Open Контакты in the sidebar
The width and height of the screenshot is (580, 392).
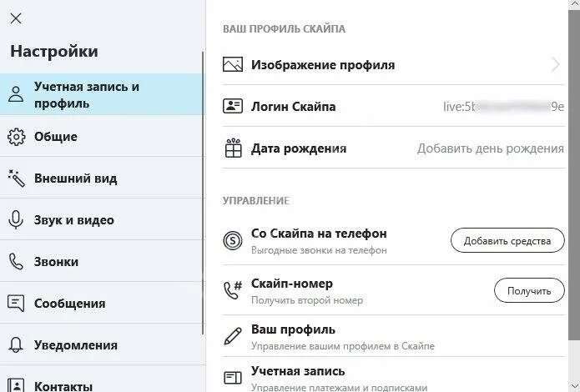pyautogui.click(x=101, y=379)
